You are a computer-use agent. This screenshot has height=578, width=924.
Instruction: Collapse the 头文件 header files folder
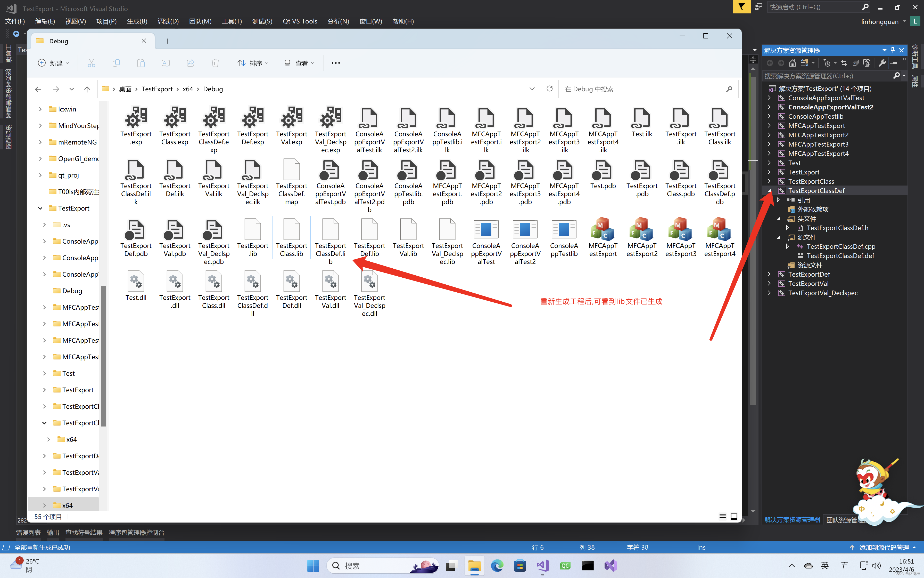779,219
